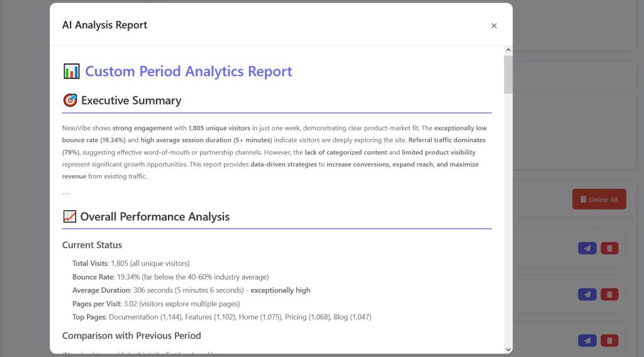The width and height of the screenshot is (644, 357).
Task: Click the AI Analysis Report dialog title
Action: point(104,25)
